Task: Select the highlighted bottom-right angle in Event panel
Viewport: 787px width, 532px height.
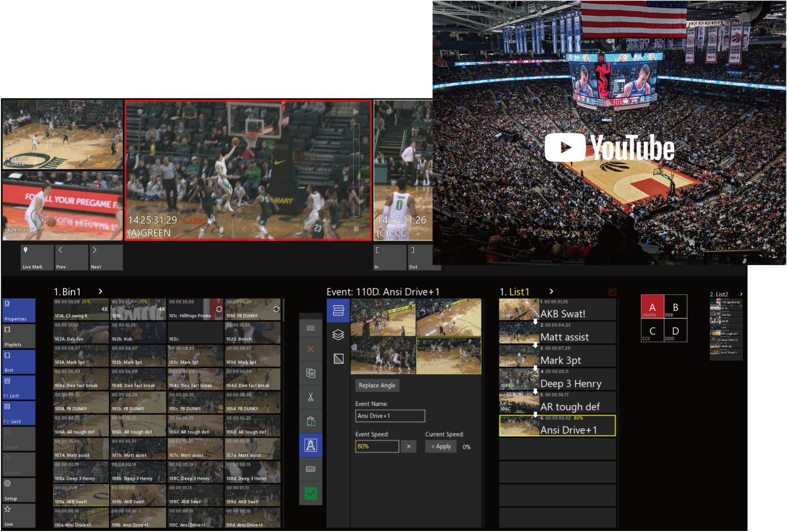Action: [x=449, y=355]
